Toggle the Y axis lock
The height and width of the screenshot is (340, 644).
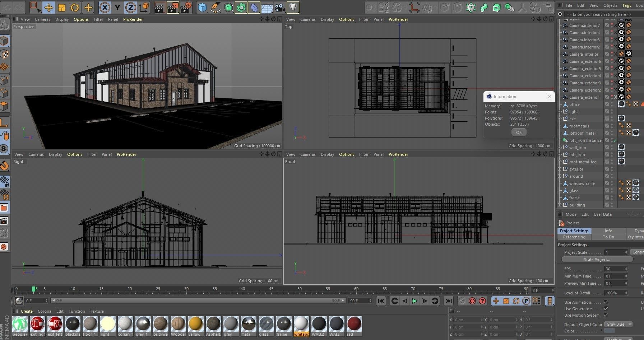(117, 7)
